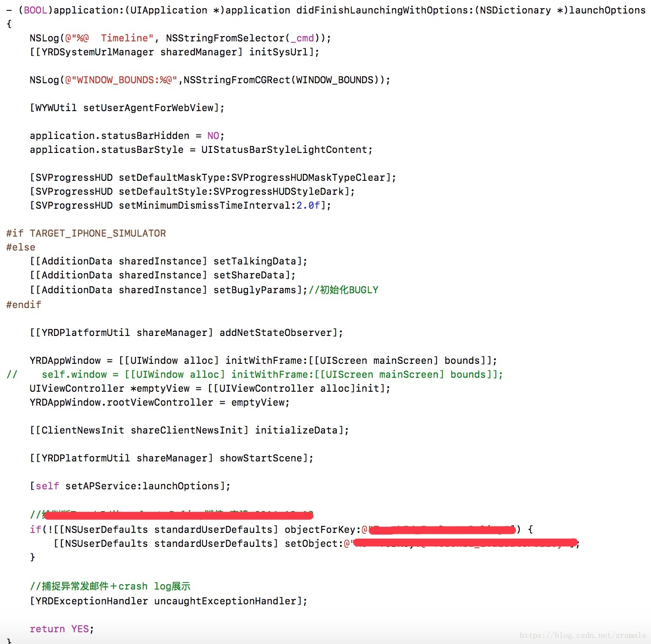The image size is (651, 644).
Task: Click the #endif directive
Action: [x=24, y=305]
